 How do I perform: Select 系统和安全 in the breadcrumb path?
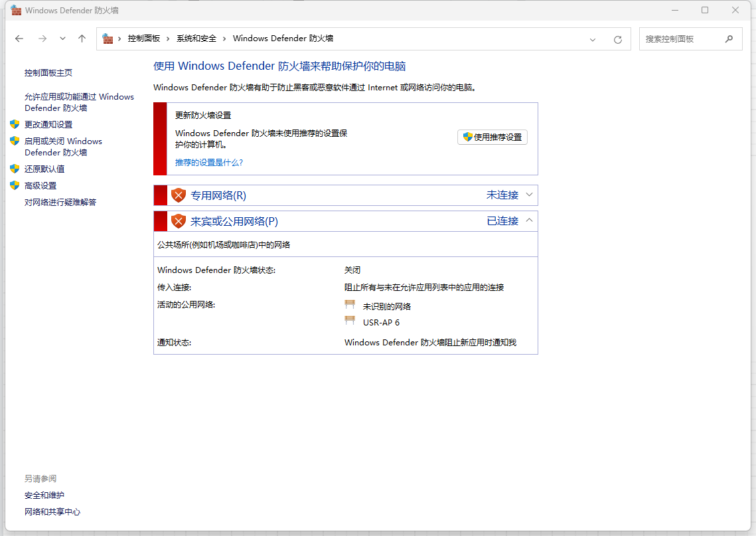196,39
